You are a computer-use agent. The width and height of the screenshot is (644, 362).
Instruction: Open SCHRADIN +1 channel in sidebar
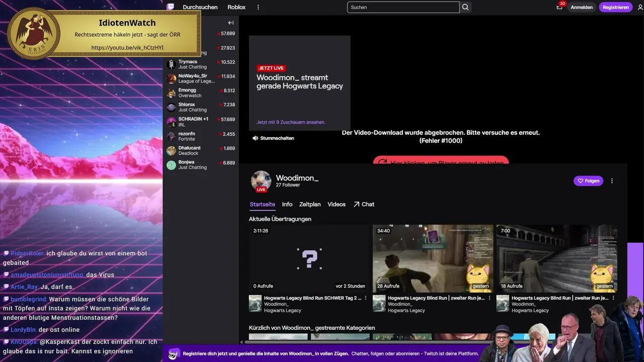pyautogui.click(x=201, y=122)
